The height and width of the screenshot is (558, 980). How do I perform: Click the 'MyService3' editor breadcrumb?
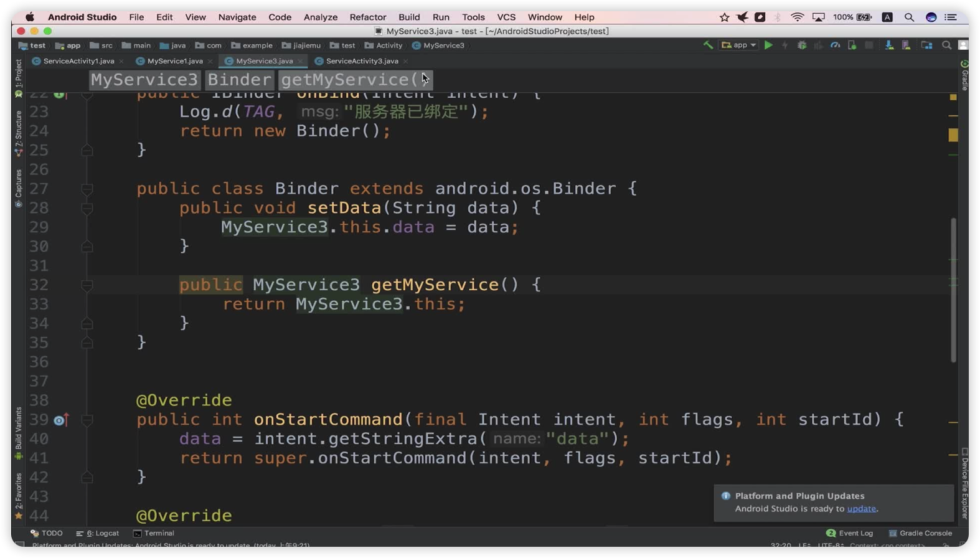144,80
